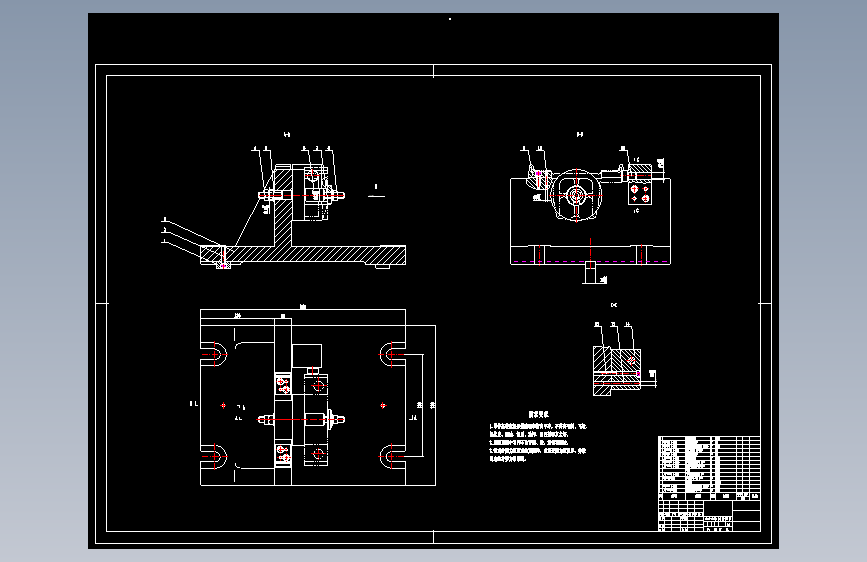The width and height of the screenshot is (867, 562).
Task: Select the four-hole bracket in side view
Action: click(x=640, y=194)
